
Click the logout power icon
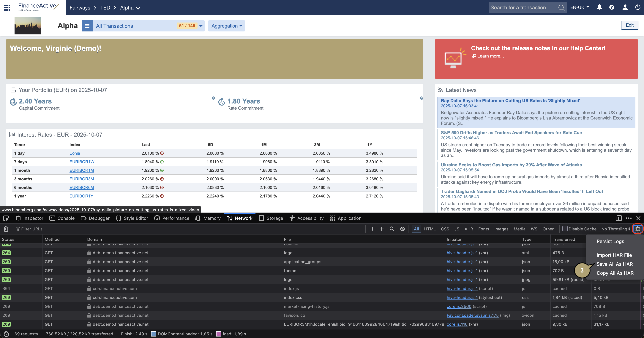(x=638, y=7)
